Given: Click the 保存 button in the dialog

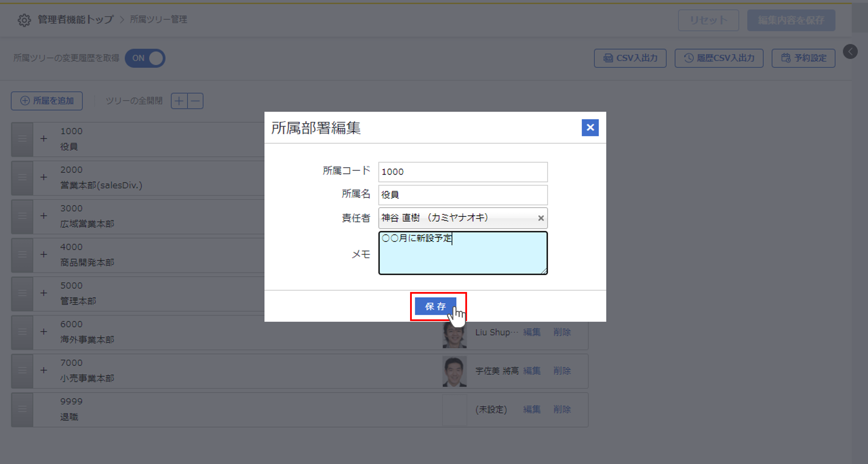Looking at the screenshot, I should coord(435,306).
